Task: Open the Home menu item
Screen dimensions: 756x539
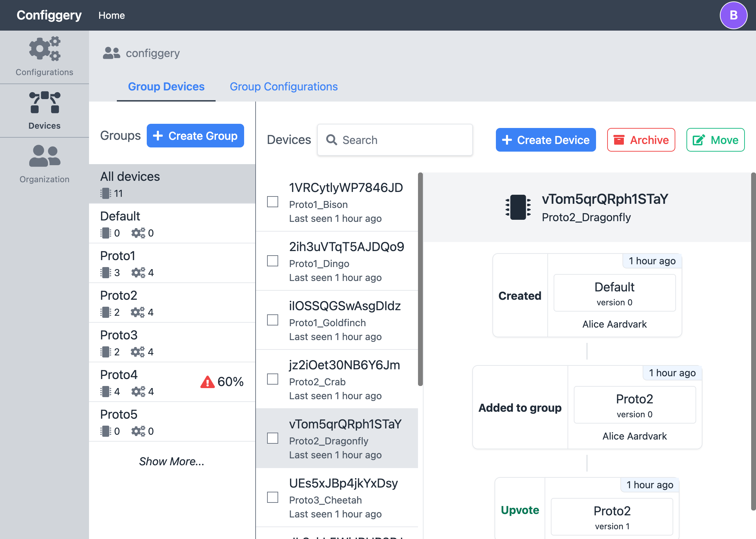Action: (x=111, y=15)
